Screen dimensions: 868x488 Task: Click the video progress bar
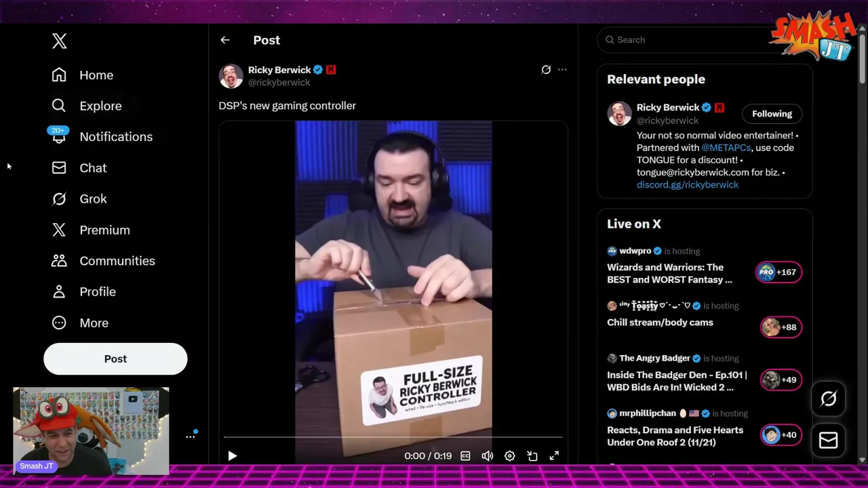click(393, 438)
